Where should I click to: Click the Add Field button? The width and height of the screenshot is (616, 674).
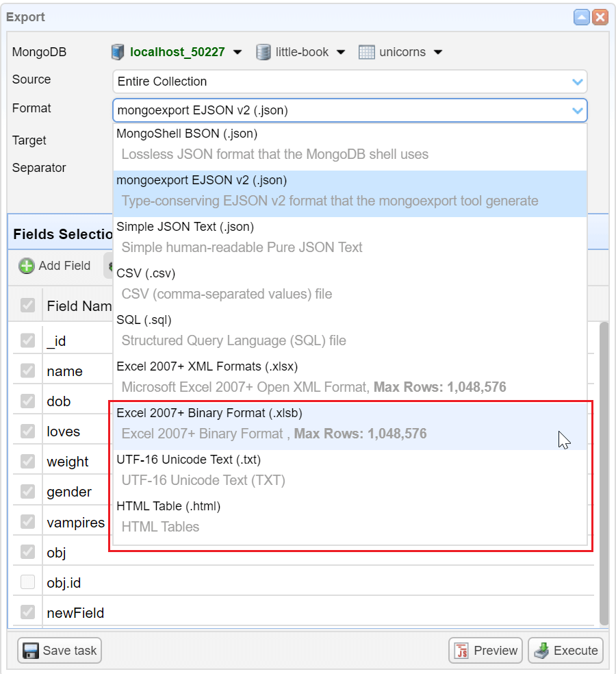(x=55, y=266)
